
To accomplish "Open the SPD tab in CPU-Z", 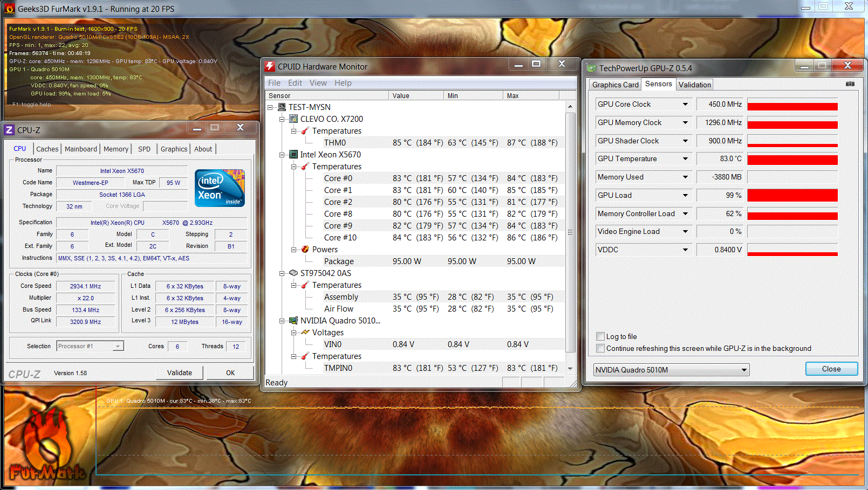I will click(144, 149).
